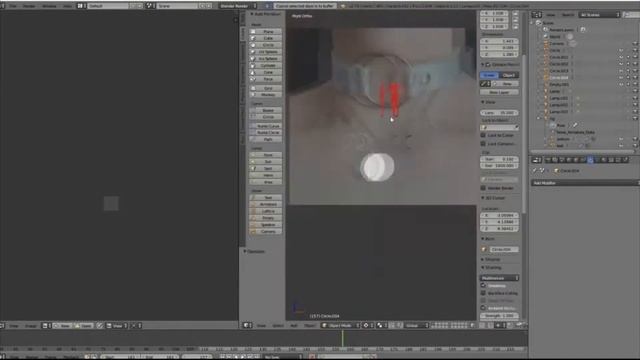Add a Path curve

coord(266,139)
